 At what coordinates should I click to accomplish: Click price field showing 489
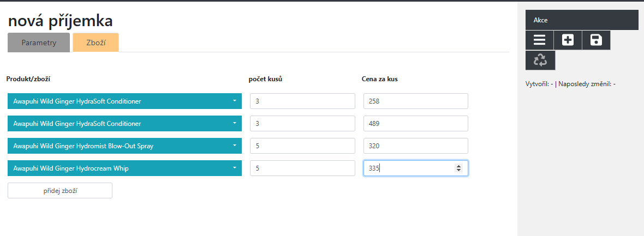pos(416,124)
